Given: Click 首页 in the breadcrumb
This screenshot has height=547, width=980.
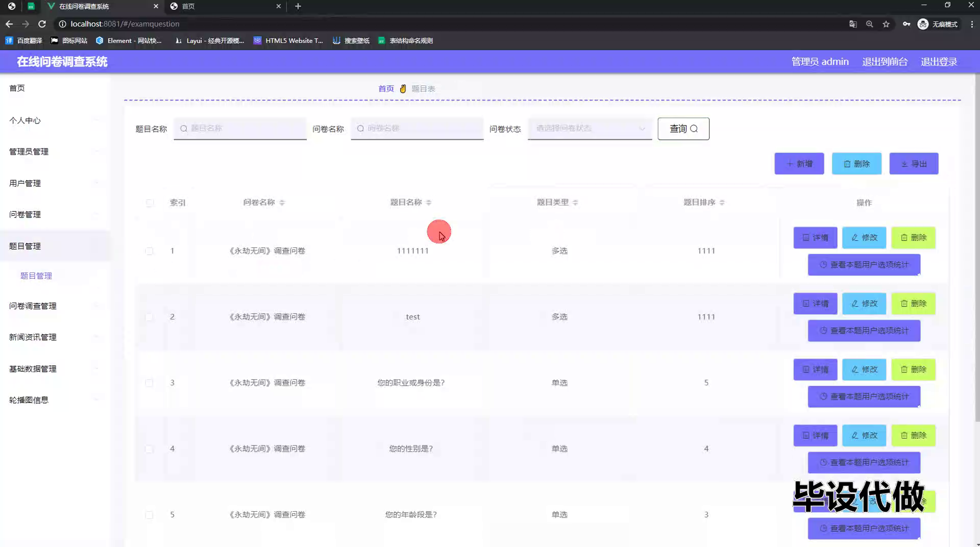Looking at the screenshot, I should click(x=386, y=89).
